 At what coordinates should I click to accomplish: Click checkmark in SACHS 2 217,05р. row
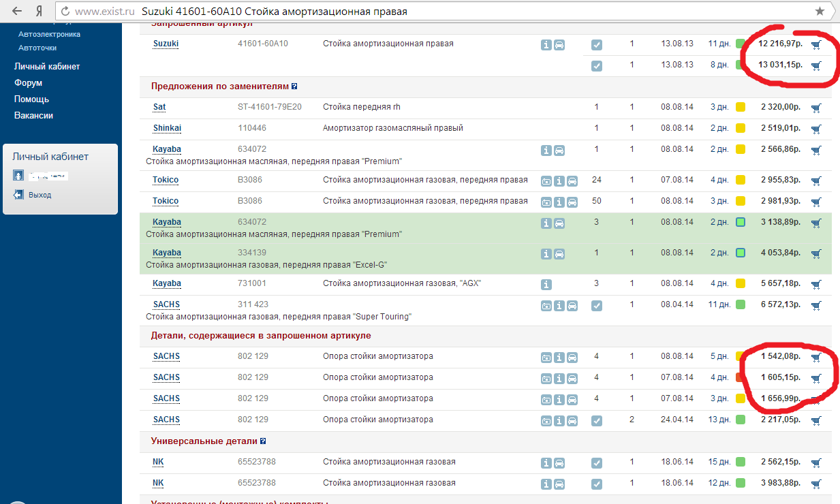point(597,421)
